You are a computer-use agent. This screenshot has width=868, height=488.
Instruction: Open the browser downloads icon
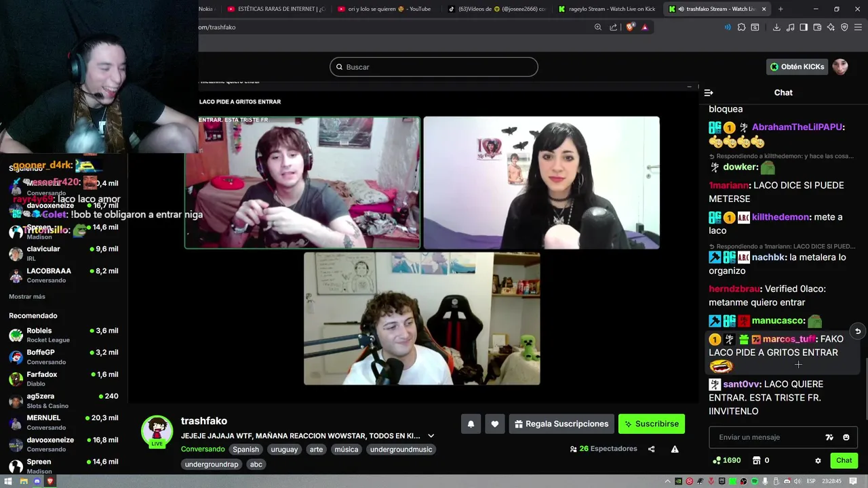776,27
